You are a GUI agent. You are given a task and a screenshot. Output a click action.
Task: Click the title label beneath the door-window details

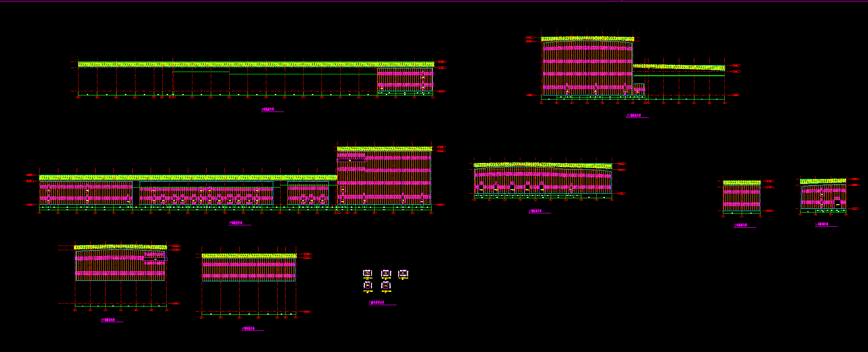377,303
